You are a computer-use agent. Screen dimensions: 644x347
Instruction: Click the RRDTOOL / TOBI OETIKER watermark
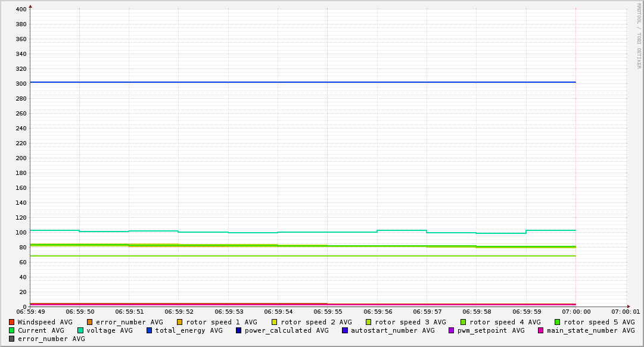[x=639, y=36]
